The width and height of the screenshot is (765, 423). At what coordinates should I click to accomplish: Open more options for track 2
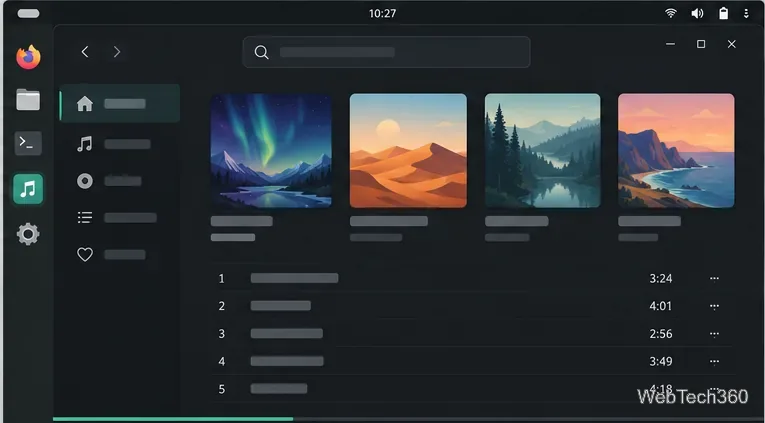(x=714, y=306)
